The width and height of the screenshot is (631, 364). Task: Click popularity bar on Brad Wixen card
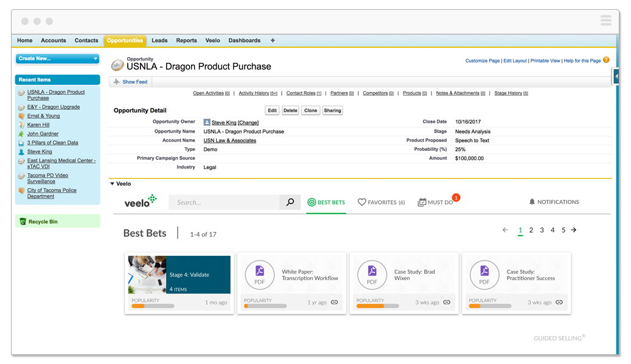pos(377,306)
